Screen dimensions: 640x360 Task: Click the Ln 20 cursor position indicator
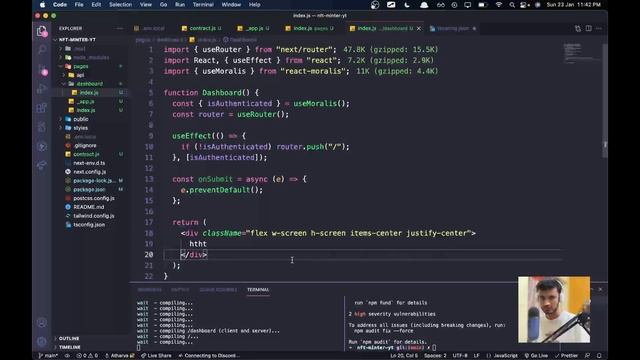tap(404, 356)
